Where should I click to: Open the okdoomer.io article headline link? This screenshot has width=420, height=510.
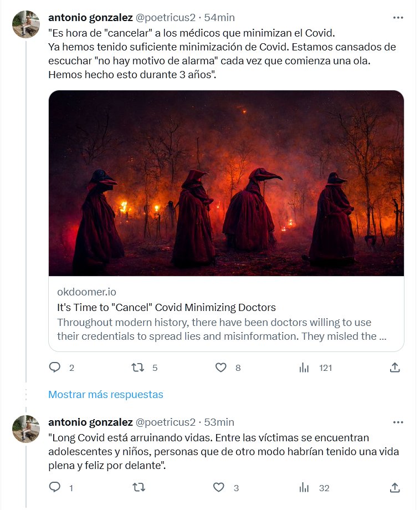166,307
